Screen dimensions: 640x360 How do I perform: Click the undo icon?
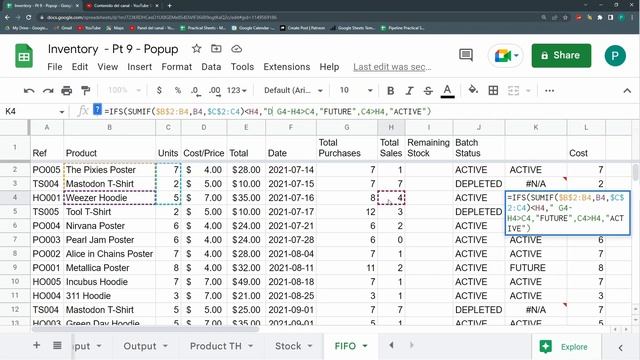pos(29,91)
